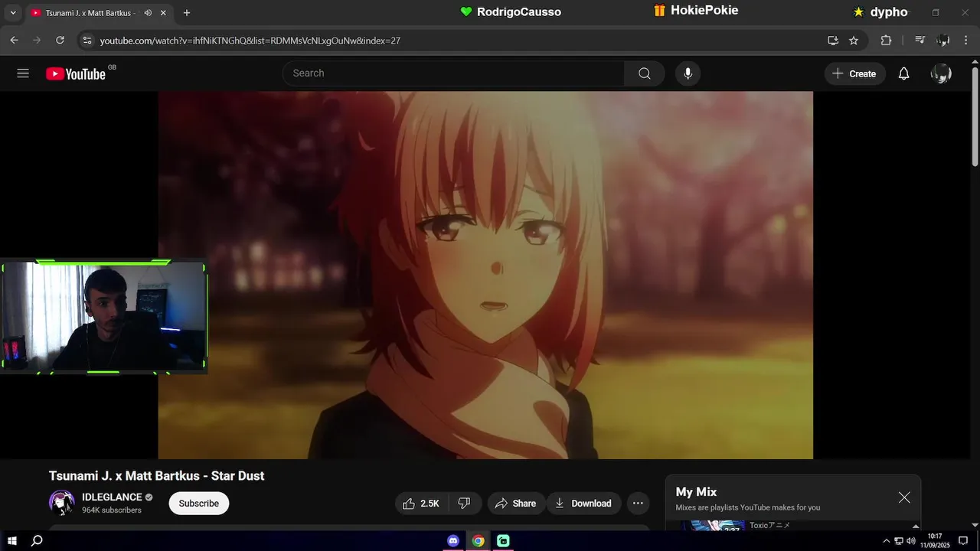Viewport: 980px width, 551px height.
Task: Open more actions ellipsis under video
Action: 638,504
